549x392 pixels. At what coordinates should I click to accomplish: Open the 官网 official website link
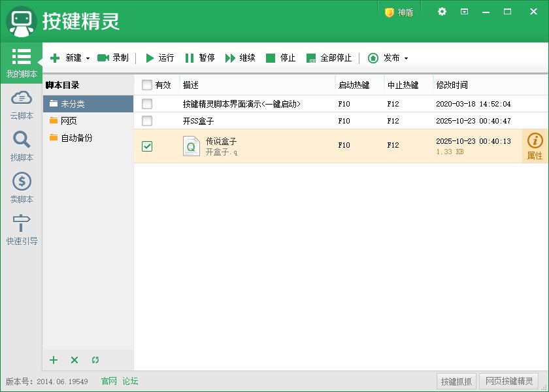(108, 381)
